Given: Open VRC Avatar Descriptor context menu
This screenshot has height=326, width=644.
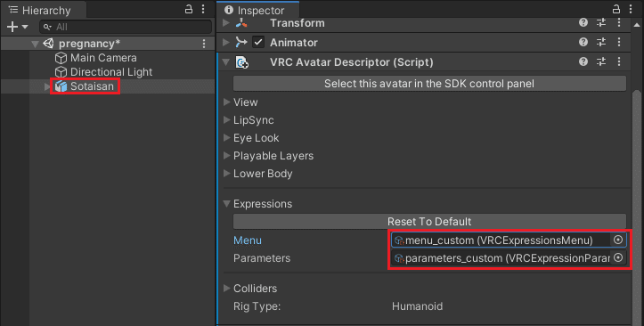Looking at the screenshot, I should 619,61.
